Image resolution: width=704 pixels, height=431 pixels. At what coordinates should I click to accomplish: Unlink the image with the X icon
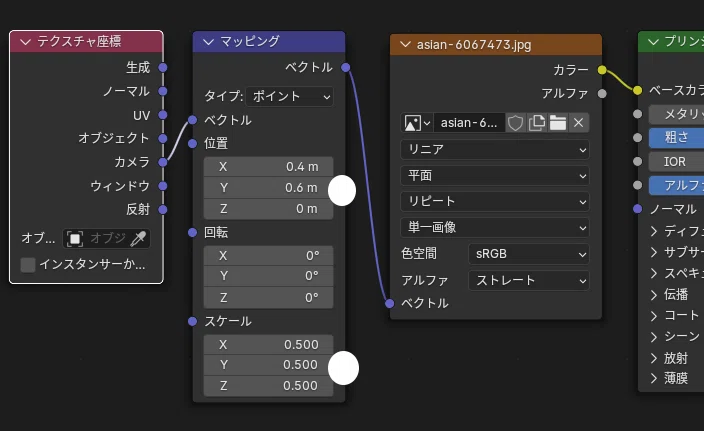click(x=578, y=123)
